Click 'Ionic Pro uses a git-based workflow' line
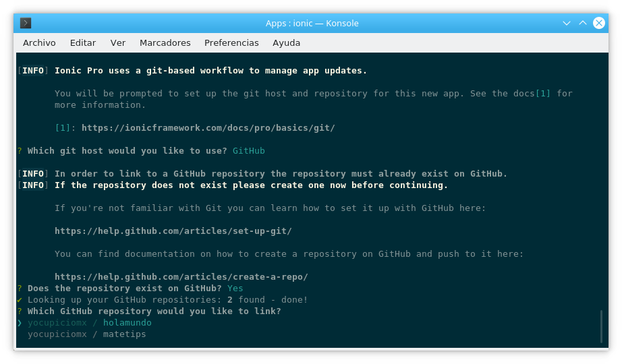Viewport: 622px width, 364px height. click(x=210, y=71)
